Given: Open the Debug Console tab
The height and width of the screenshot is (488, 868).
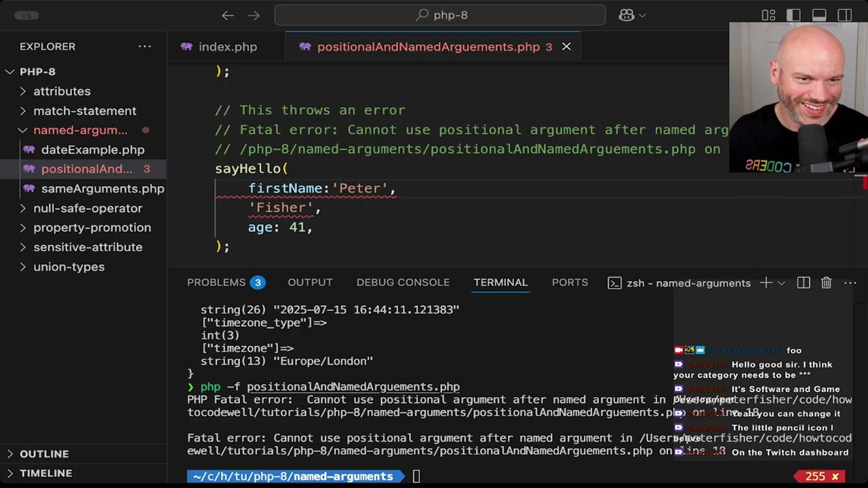Looking at the screenshot, I should tap(403, 283).
